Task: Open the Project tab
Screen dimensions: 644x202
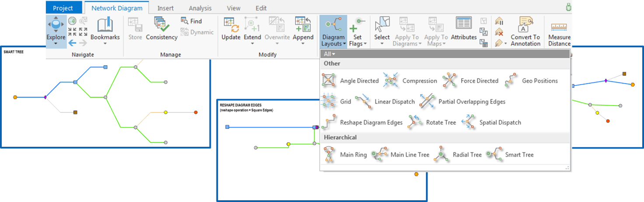Action: 63,8
